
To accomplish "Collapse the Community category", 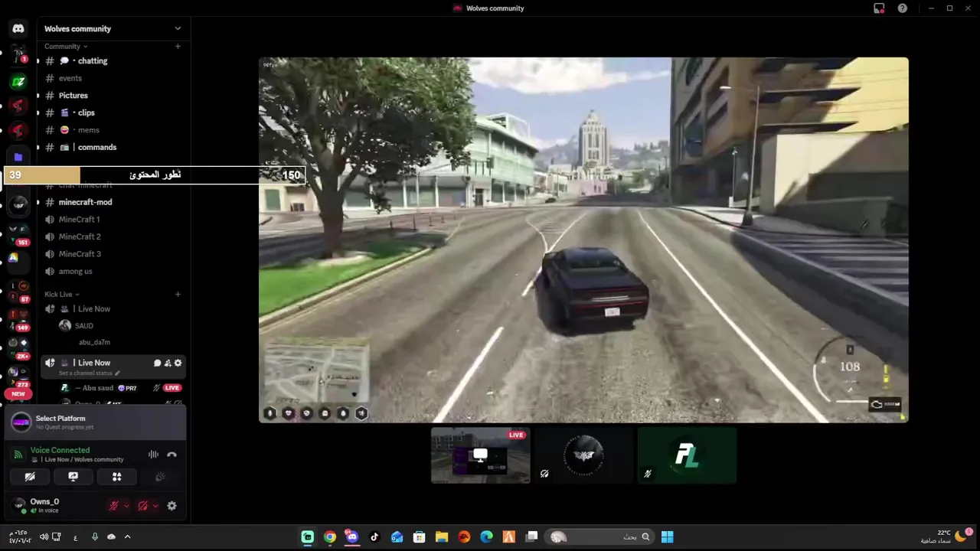I will click(65, 47).
